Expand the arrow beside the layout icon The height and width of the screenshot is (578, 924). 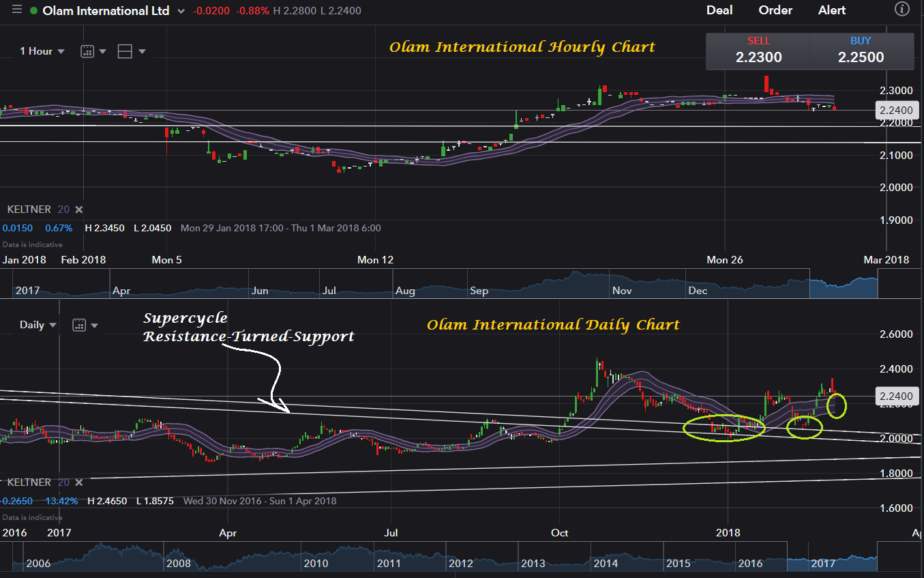(142, 51)
